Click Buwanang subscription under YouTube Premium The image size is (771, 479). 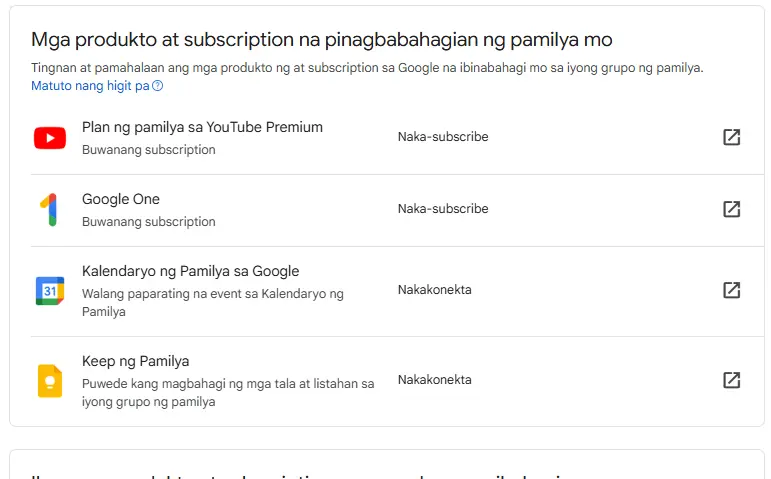coord(148,150)
